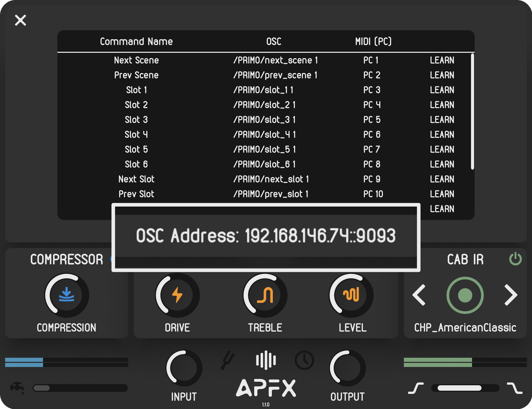Click the blue input level meter
532x409 pixels.
coord(67,362)
